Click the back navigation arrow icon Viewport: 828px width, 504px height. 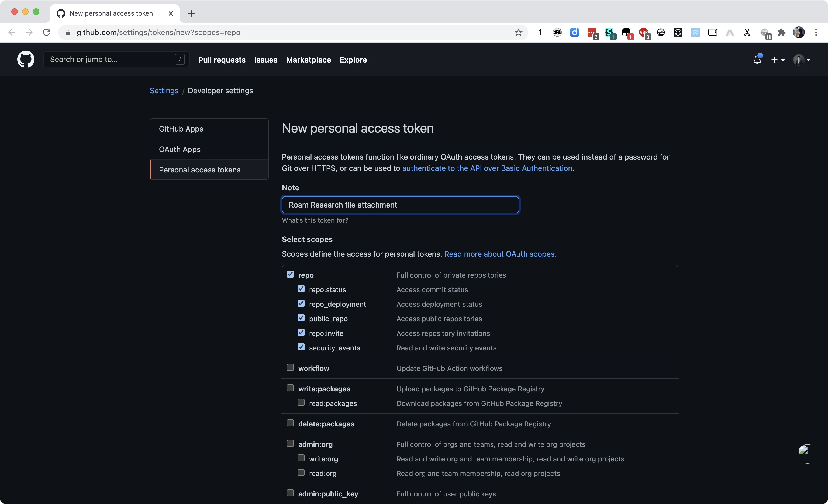[x=12, y=32]
